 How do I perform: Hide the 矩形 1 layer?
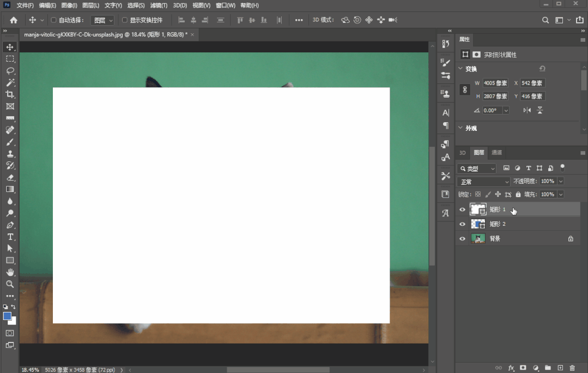click(462, 209)
